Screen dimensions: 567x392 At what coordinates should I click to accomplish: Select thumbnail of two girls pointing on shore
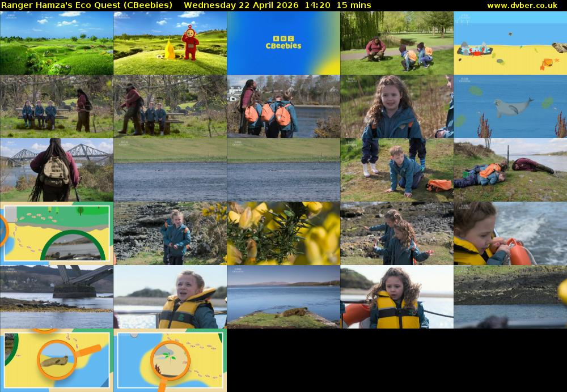click(x=397, y=233)
